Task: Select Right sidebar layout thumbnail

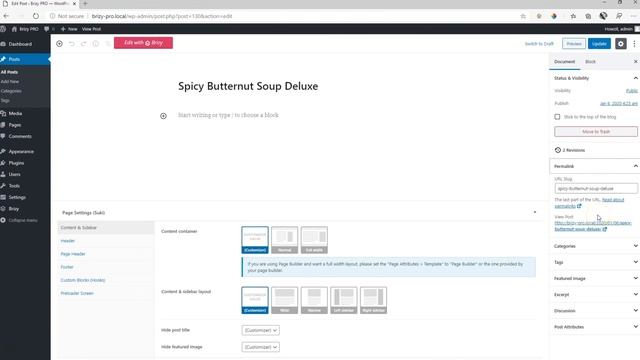Action: point(373,300)
